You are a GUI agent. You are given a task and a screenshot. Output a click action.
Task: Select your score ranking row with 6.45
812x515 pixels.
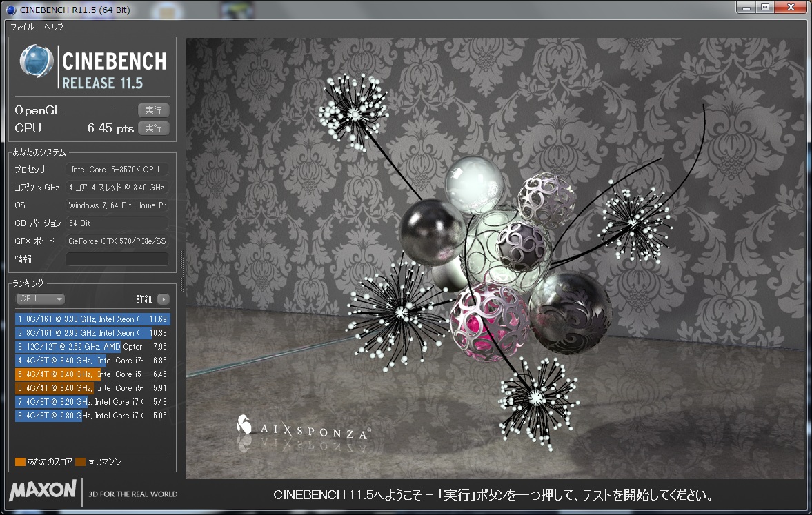click(x=92, y=374)
